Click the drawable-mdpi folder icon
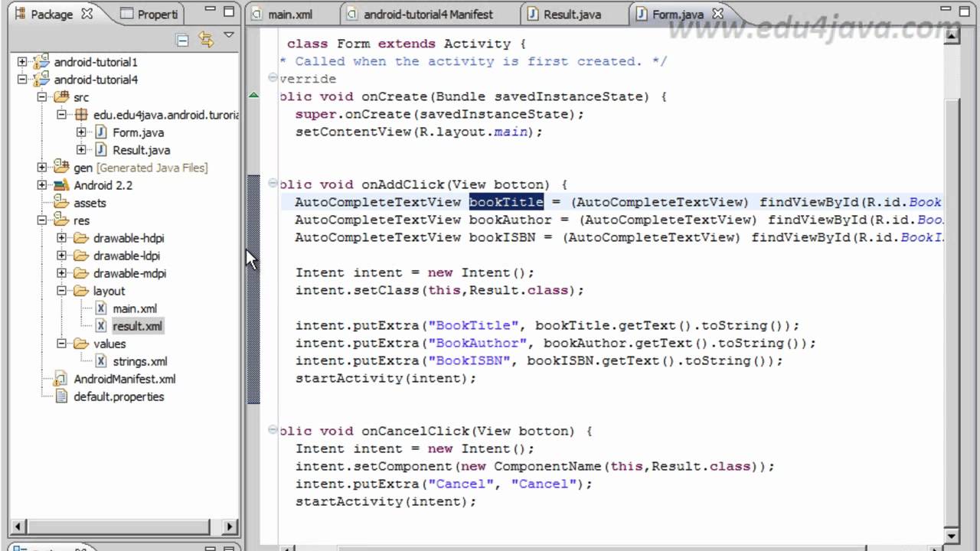 (81, 273)
